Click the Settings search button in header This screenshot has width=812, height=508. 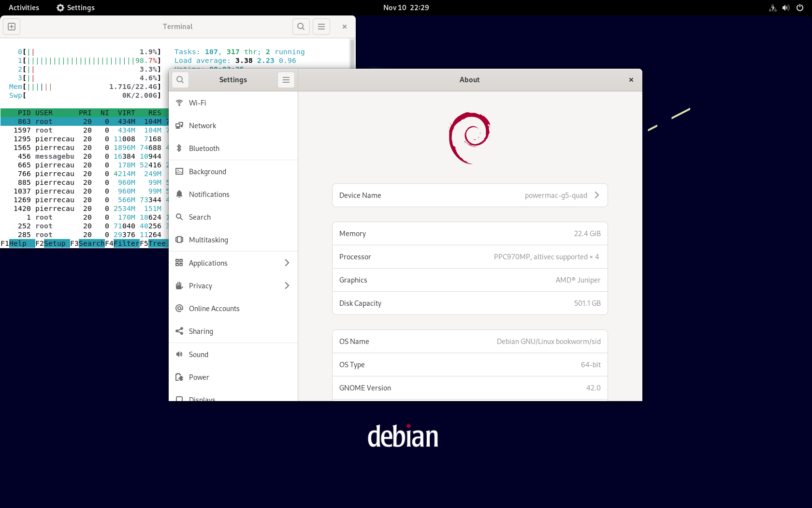(x=180, y=80)
